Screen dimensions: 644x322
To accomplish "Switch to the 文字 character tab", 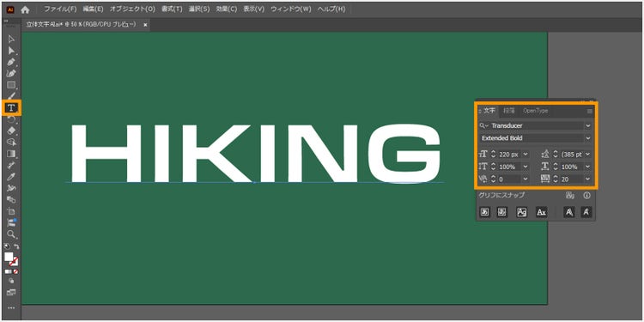I will tap(489, 111).
